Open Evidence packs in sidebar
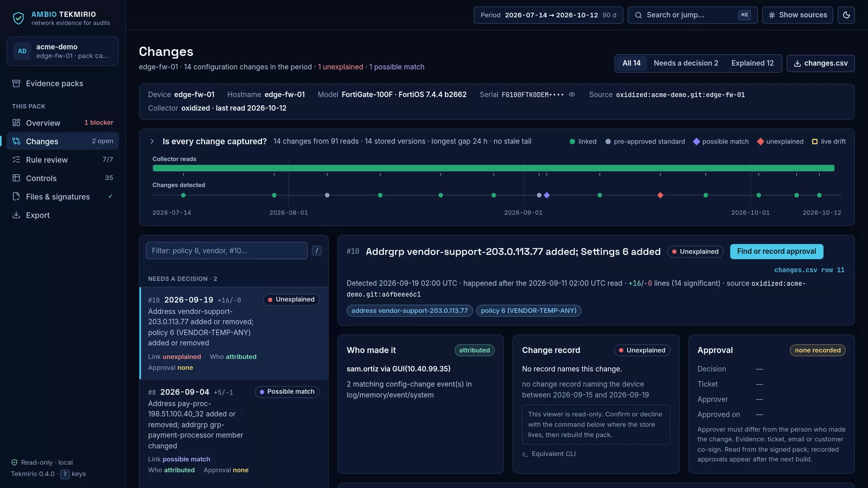 (x=62, y=84)
